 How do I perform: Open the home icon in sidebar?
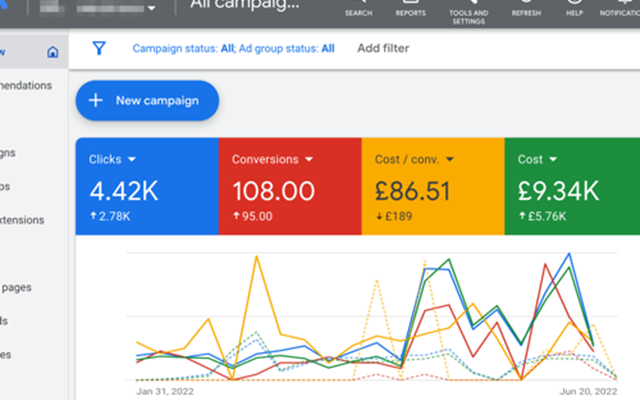[x=53, y=52]
